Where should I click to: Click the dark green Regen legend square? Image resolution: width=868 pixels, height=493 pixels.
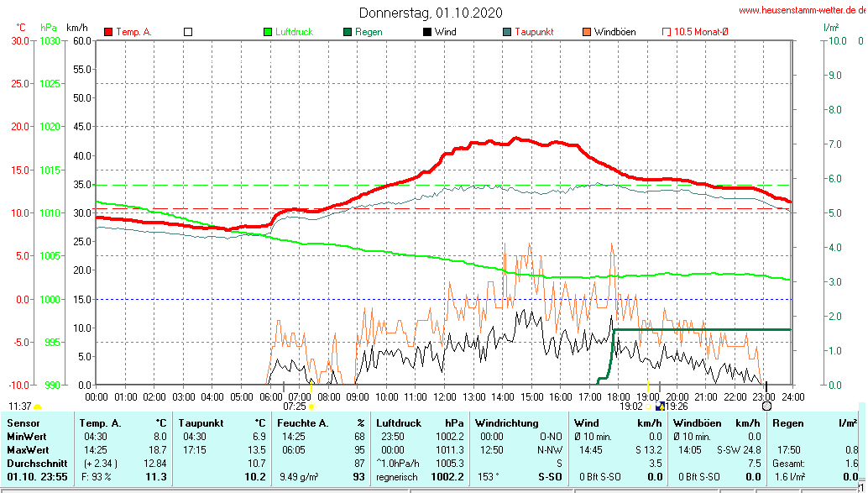(x=348, y=32)
